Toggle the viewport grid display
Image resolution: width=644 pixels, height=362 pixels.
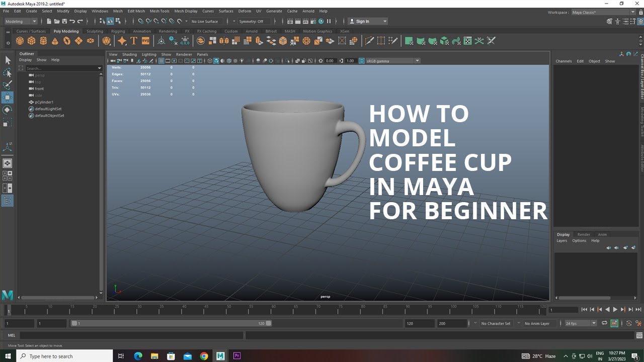coord(161,61)
